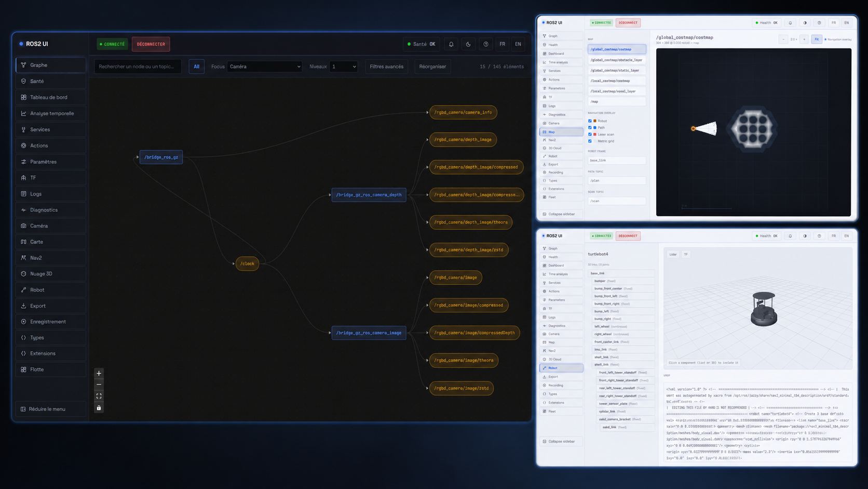This screenshot has width=868, height=489.
Task: Click the DÉCONNECTER button in dark window
Action: click(151, 44)
